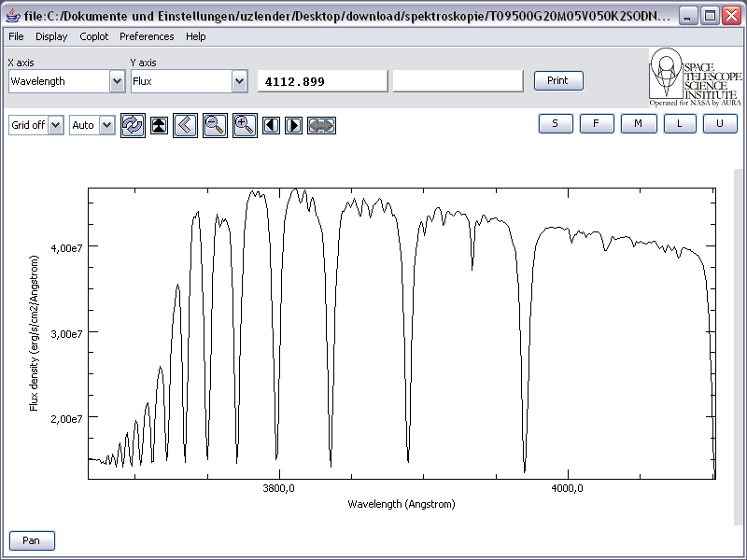Click the M button
The height and width of the screenshot is (560, 747).
(x=639, y=124)
